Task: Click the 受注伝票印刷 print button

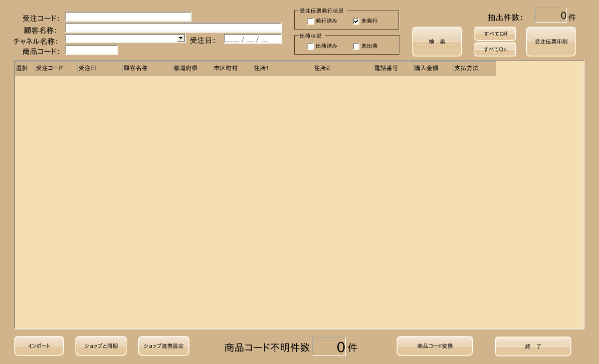Action: pos(551,42)
